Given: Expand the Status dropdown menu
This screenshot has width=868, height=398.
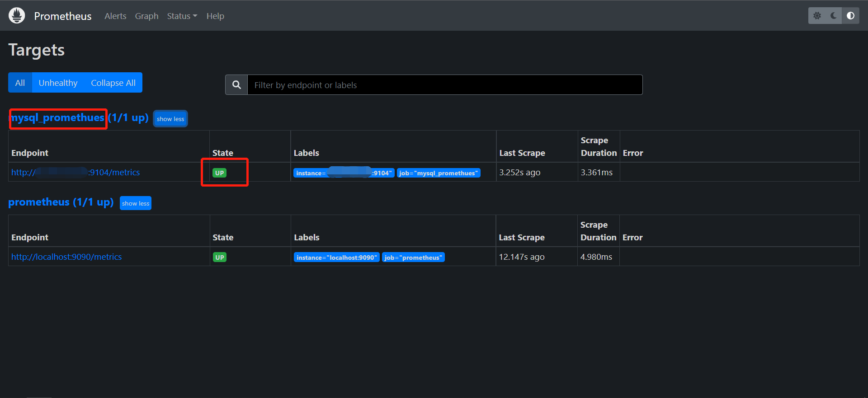Looking at the screenshot, I should tap(182, 16).
